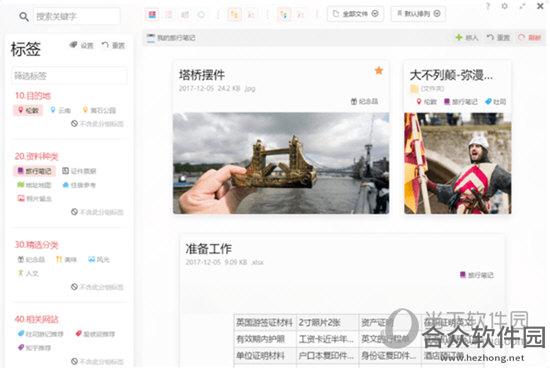This screenshot has height=368, width=550.
Task: Toggle the 证件票据 tag
Action: 79,171
